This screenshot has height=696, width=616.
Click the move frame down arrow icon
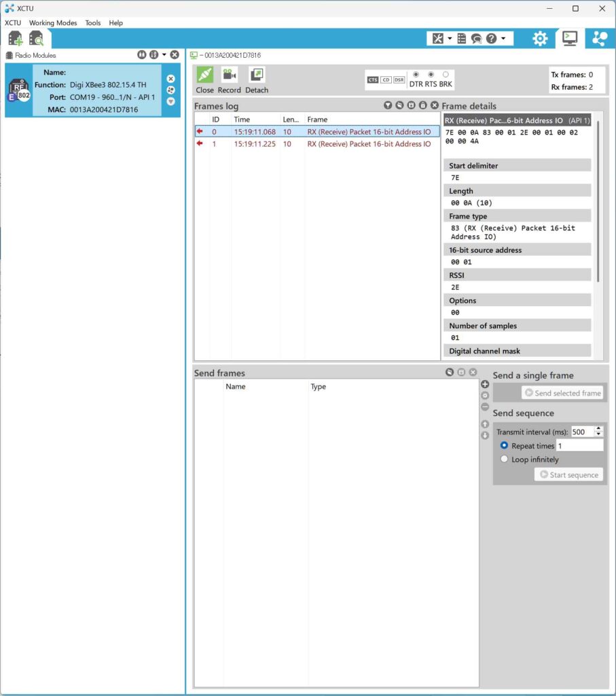pos(485,436)
